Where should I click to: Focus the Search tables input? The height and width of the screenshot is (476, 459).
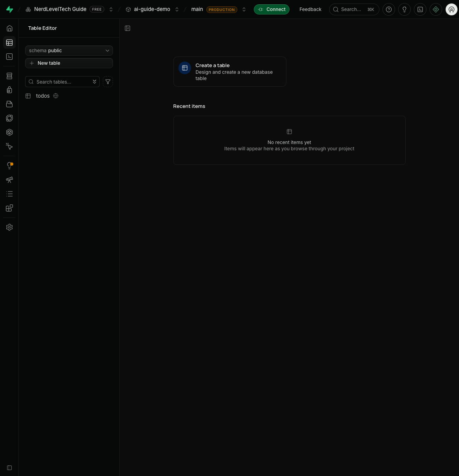click(x=62, y=82)
